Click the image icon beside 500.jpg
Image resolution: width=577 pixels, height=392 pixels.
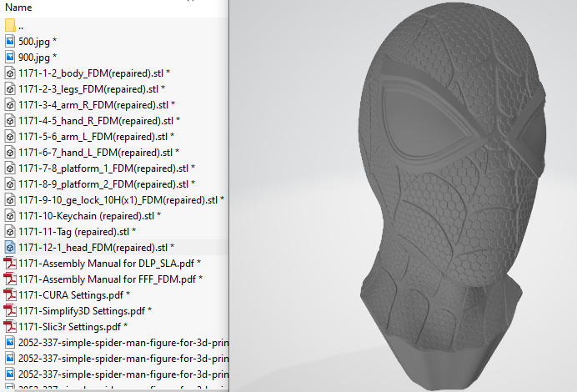tap(10, 41)
